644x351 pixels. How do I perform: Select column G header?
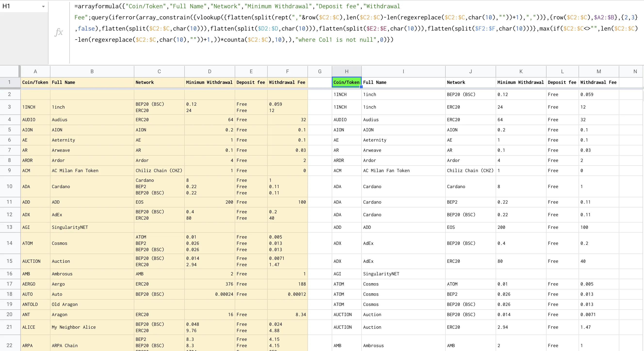point(320,72)
